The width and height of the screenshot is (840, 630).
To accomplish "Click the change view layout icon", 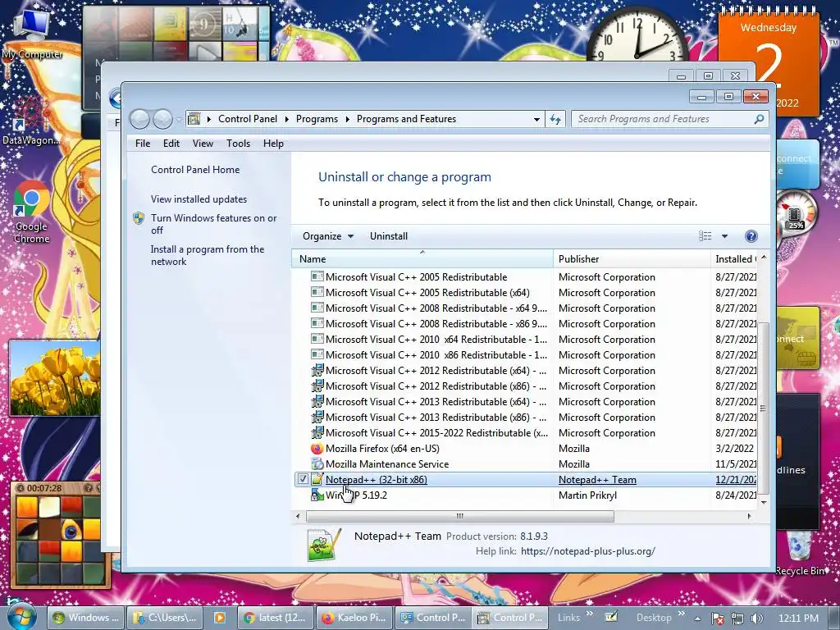I will coord(705,236).
